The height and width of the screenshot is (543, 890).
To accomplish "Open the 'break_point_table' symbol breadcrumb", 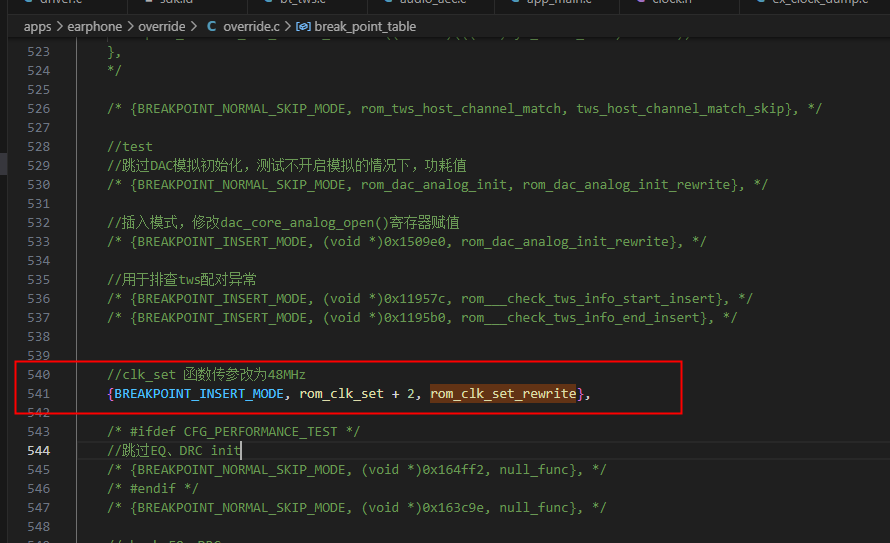I will click(x=365, y=27).
